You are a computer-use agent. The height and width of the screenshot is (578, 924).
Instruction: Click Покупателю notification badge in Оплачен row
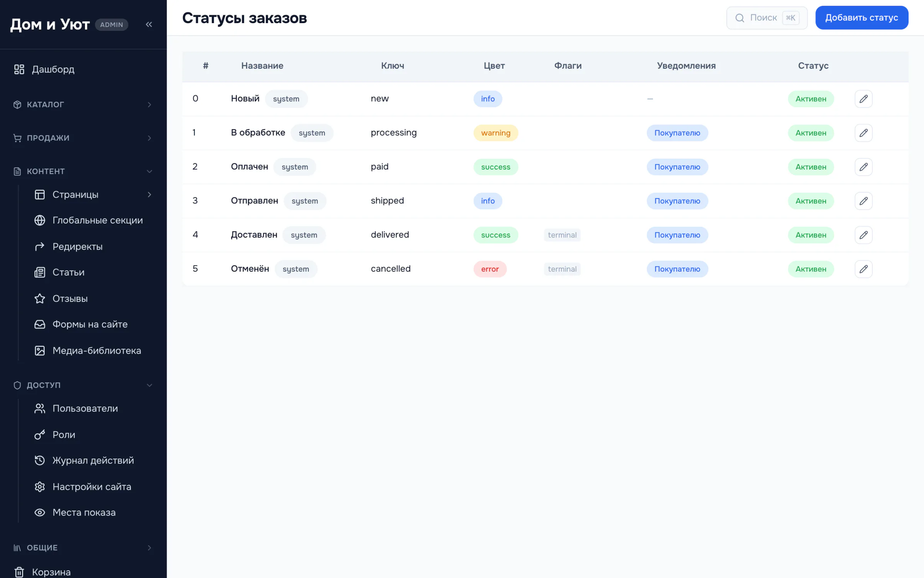click(x=677, y=167)
